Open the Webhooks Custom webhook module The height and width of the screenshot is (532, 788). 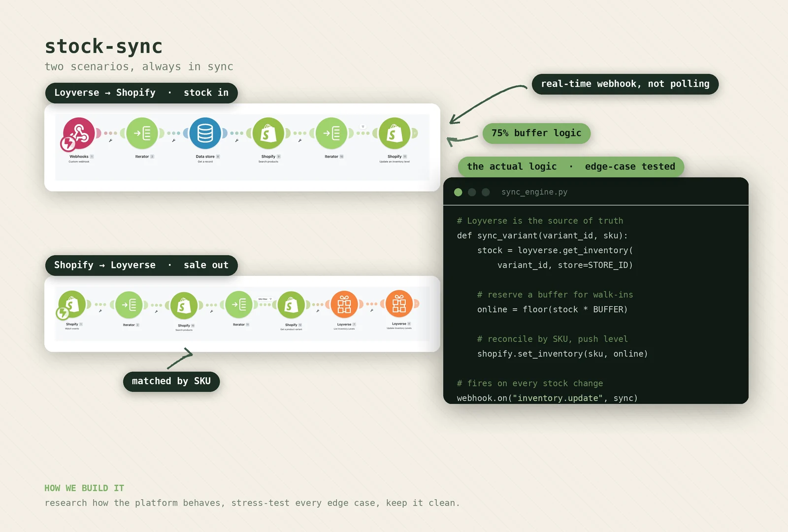point(79,133)
